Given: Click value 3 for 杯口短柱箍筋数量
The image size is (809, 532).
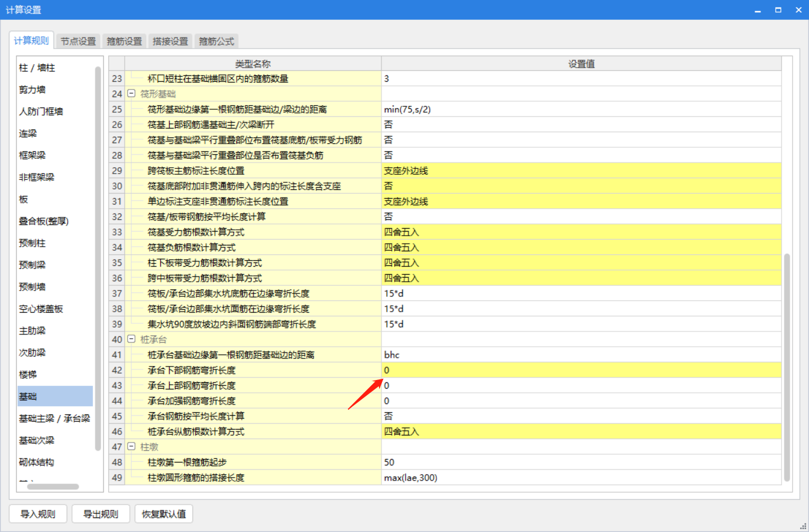Looking at the screenshot, I should 581,78.
